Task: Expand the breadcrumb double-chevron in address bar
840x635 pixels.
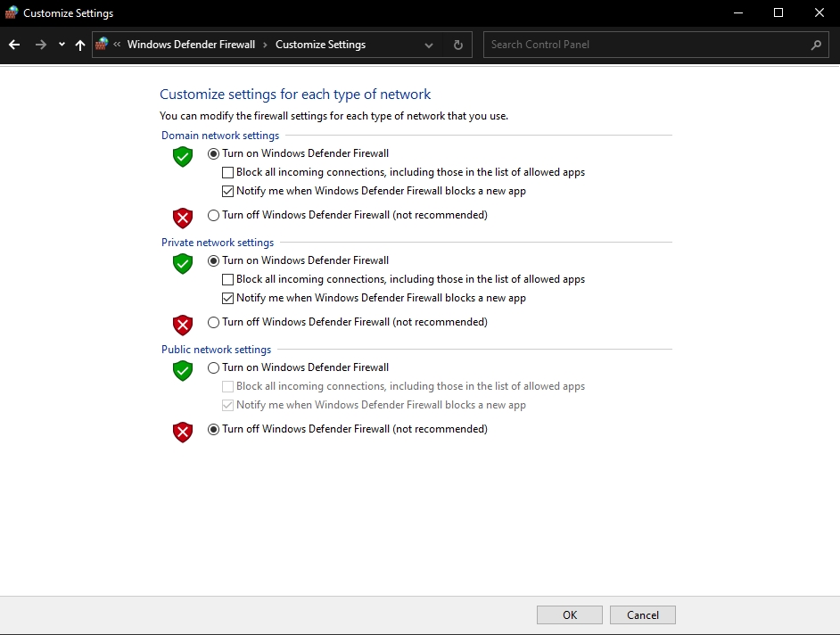Action: click(117, 45)
